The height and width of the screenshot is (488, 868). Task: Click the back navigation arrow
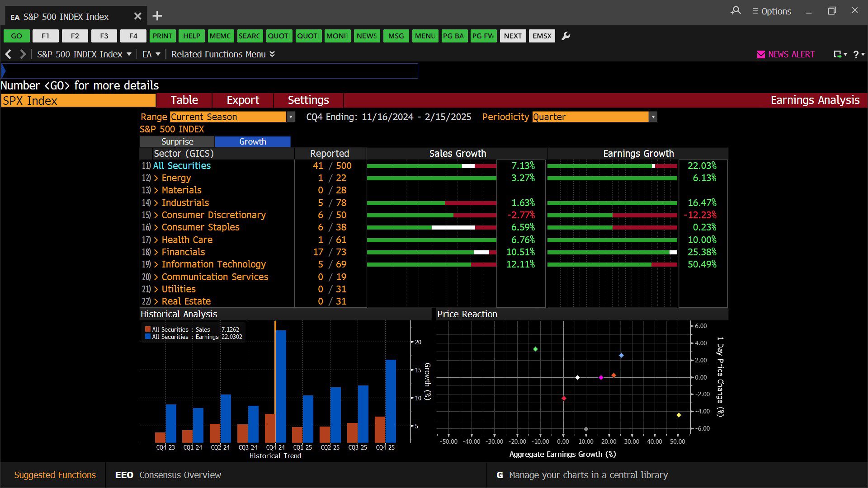(8, 54)
